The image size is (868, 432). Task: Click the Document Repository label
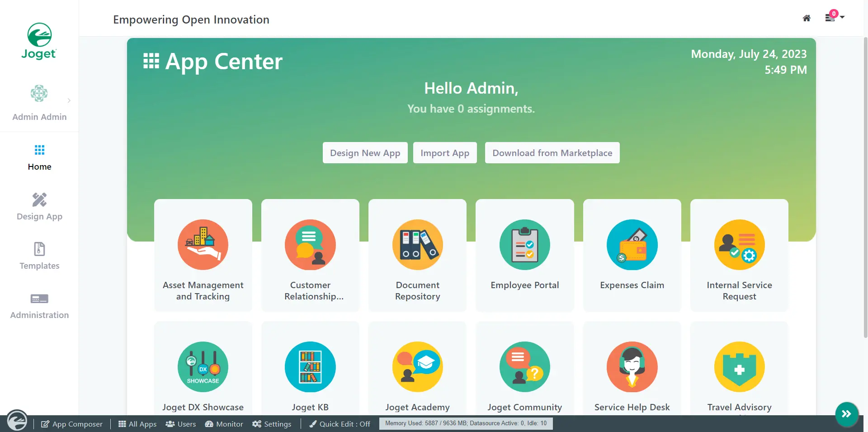(x=418, y=291)
